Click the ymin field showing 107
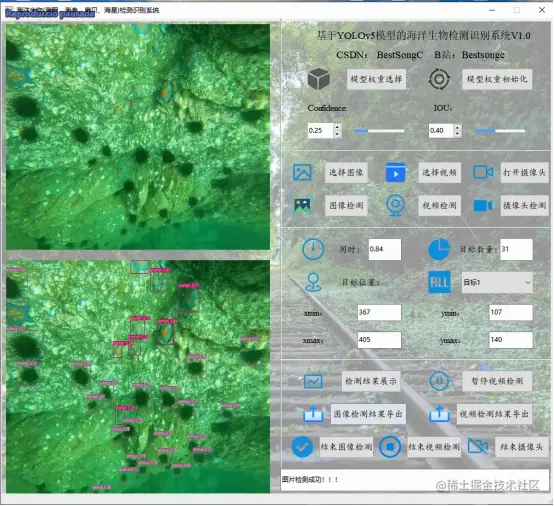Viewport: 554px width, 506px height. pos(511,312)
